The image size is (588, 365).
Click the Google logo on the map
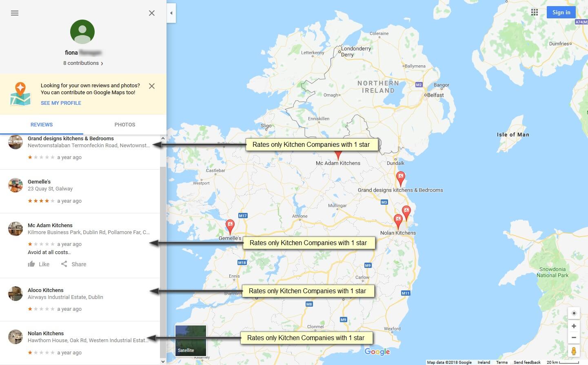pyautogui.click(x=377, y=352)
